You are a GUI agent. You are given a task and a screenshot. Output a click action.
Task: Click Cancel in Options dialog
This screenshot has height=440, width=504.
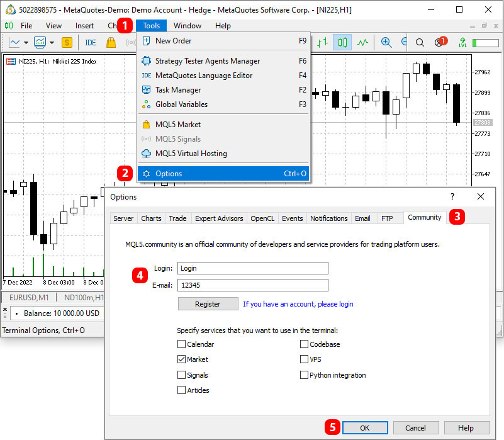pyautogui.click(x=416, y=428)
